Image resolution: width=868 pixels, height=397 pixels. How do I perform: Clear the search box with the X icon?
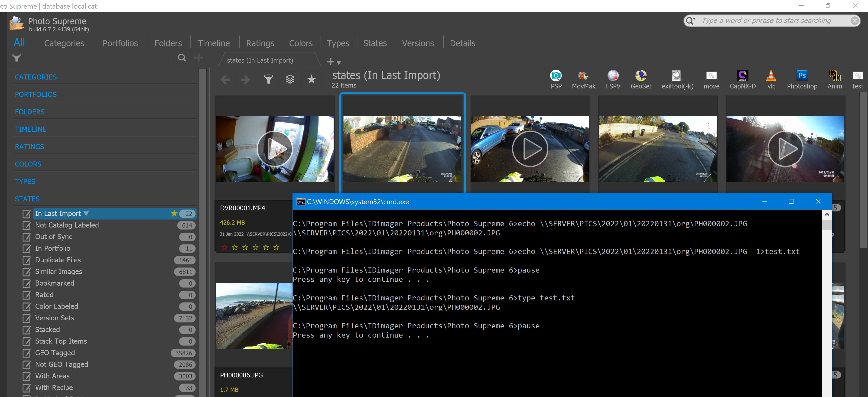[855, 21]
